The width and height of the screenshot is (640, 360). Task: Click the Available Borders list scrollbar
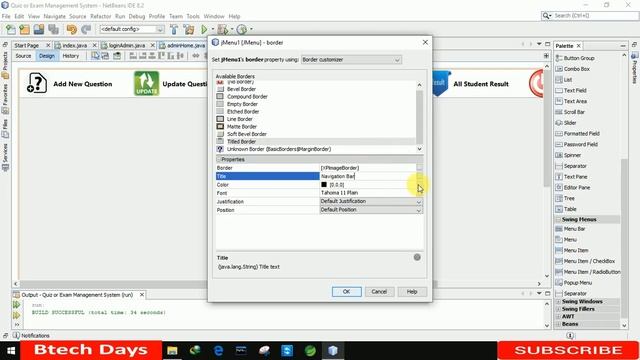419,116
